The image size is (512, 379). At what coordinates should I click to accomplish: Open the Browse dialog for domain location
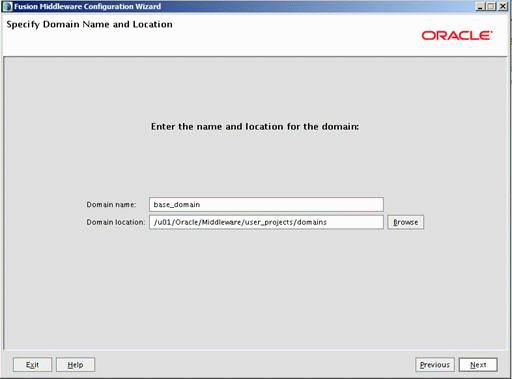coord(405,222)
